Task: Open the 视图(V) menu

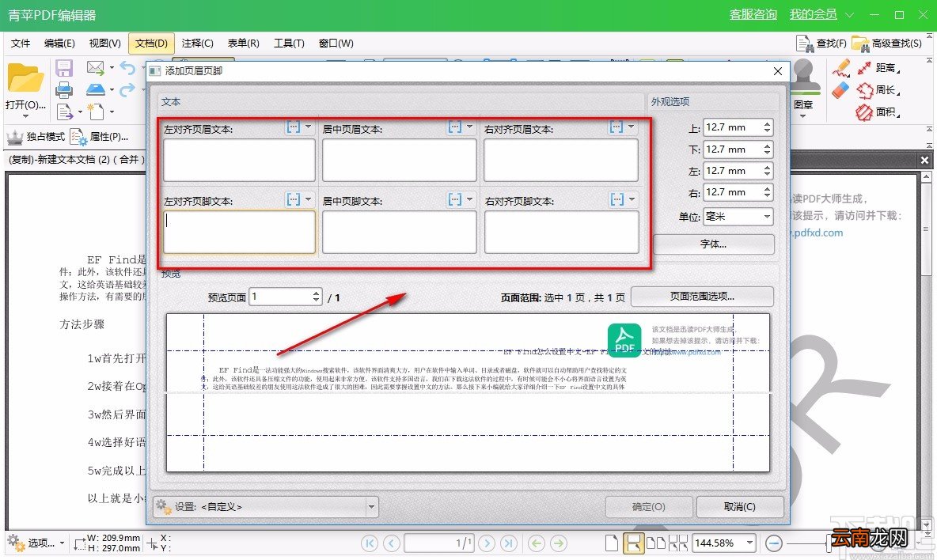Action: coord(105,43)
